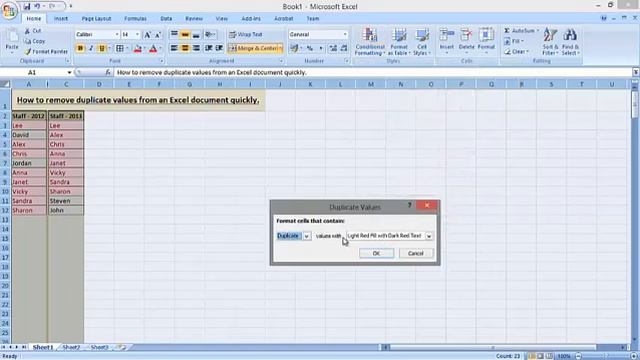Screen dimensions: 640x360
Task: Open the Sheet3 worksheet tab
Action: (100, 347)
